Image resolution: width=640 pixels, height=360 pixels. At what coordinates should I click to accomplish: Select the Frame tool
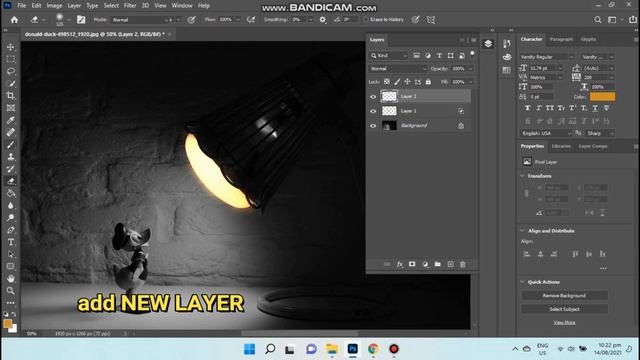11,108
